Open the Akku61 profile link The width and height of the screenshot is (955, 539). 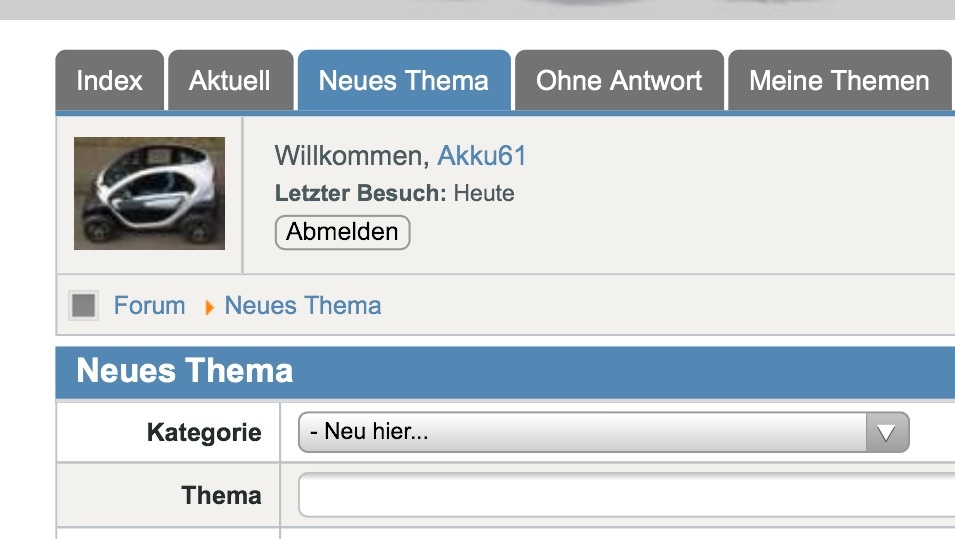pos(482,156)
